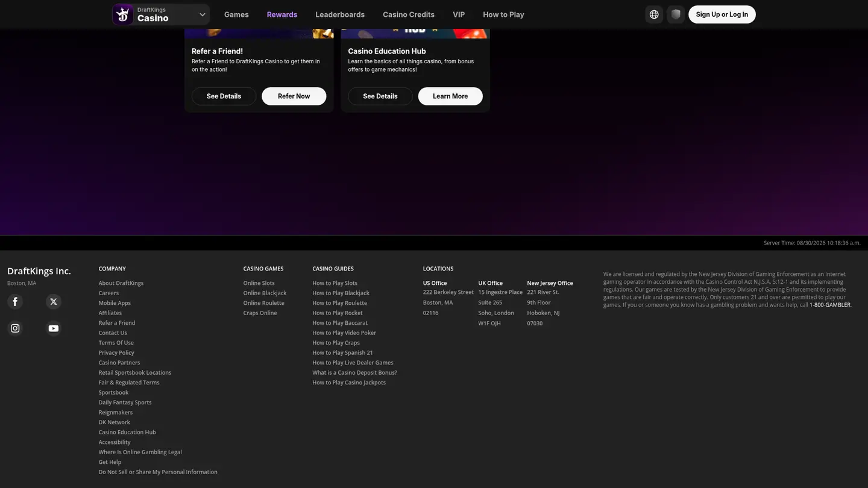See Details for Casino Education Hub

[380, 96]
